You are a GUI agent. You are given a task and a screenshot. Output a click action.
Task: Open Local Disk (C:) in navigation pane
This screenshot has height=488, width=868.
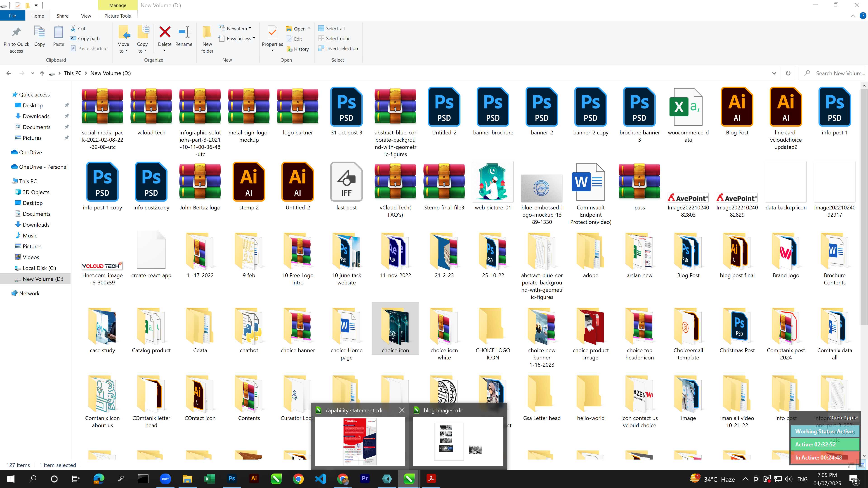pos(39,268)
